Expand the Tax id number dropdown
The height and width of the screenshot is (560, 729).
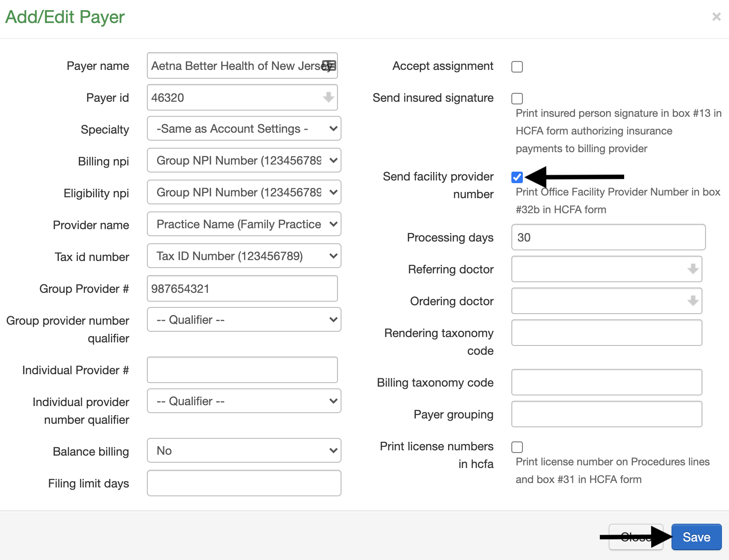[x=244, y=256]
